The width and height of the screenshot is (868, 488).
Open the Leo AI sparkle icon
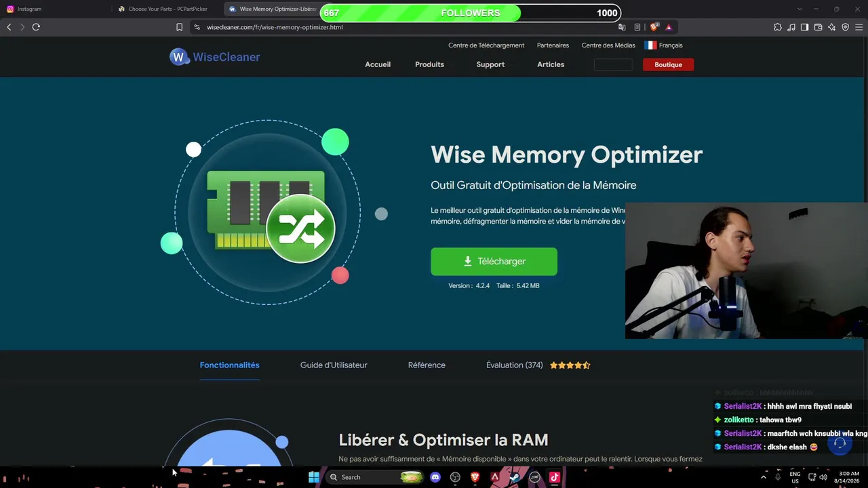(x=831, y=27)
